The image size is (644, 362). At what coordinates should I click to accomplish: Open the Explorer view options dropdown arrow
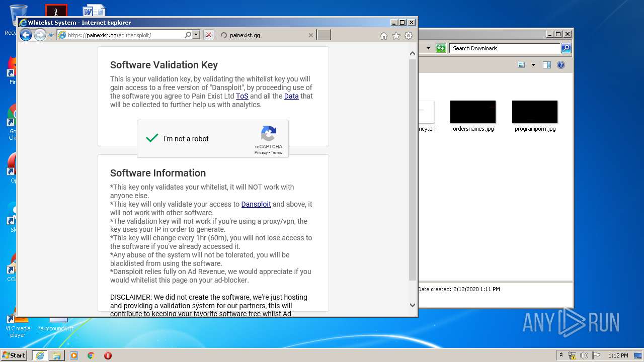coord(533,65)
